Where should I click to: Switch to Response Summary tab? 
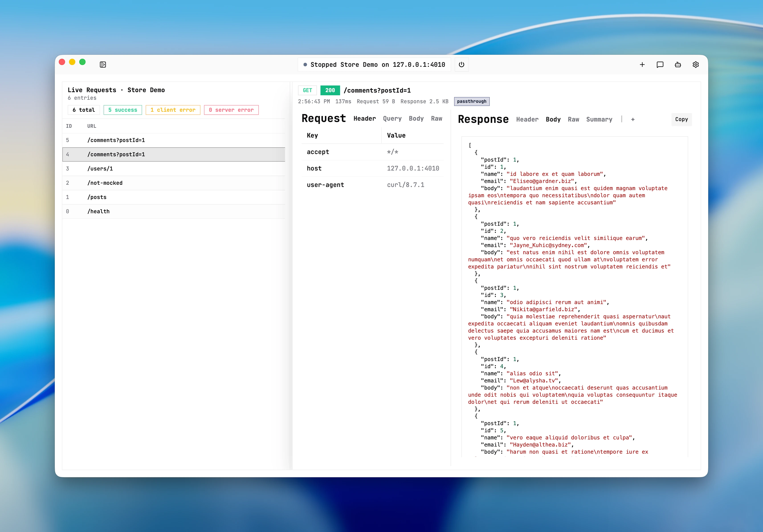(x=599, y=120)
